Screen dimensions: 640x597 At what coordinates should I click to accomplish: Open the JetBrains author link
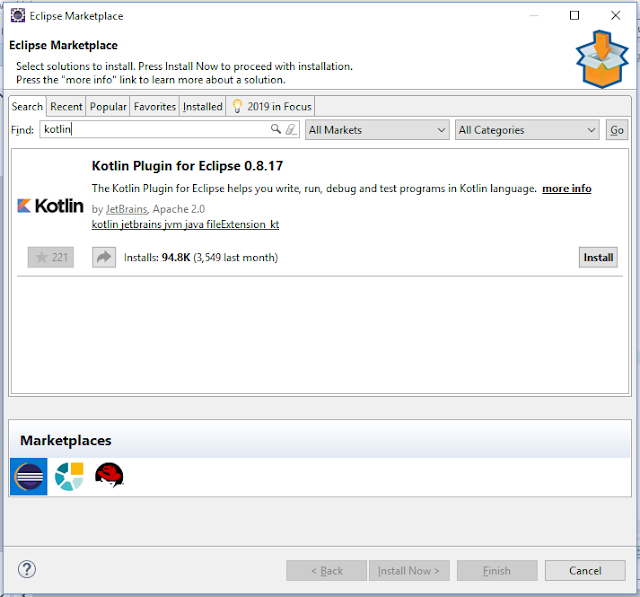(x=126, y=209)
